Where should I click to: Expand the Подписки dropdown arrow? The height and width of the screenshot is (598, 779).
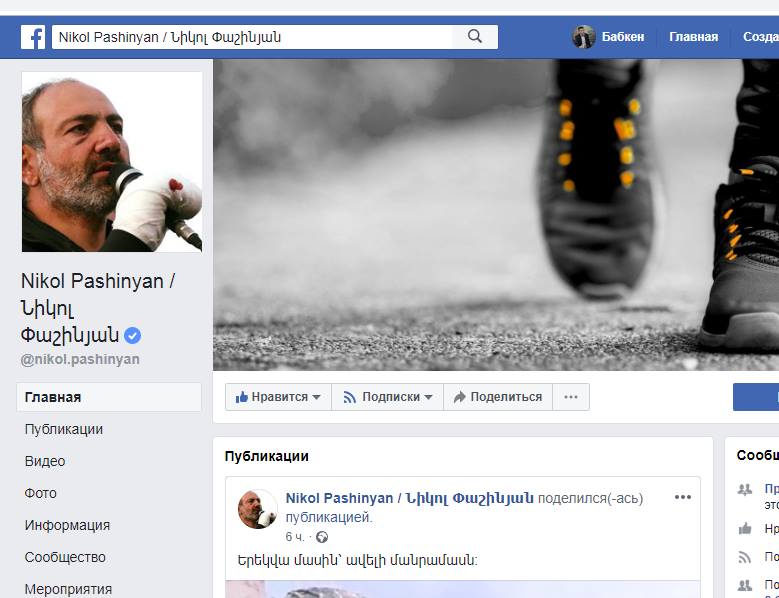coord(428,397)
